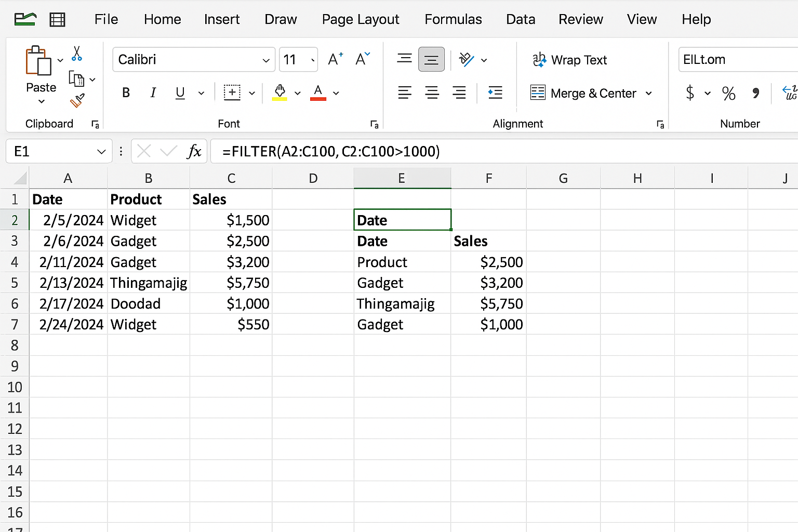Apply percent style format
The height and width of the screenshot is (532, 798).
(x=728, y=94)
